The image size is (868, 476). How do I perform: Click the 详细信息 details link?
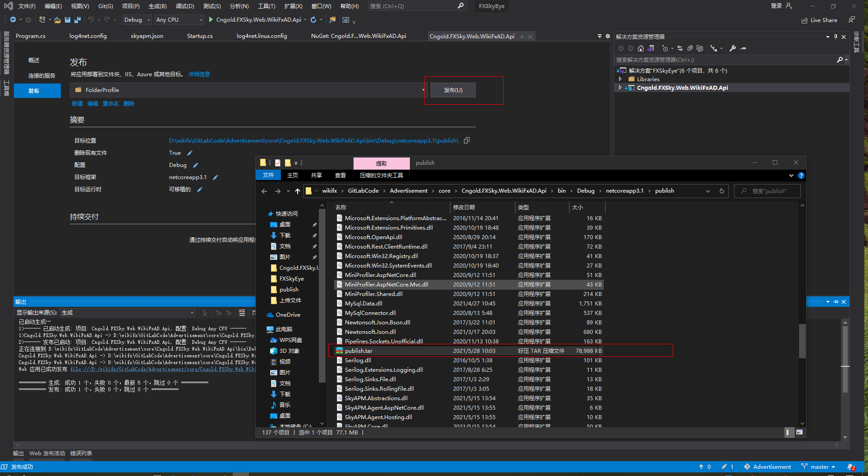click(x=199, y=74)
